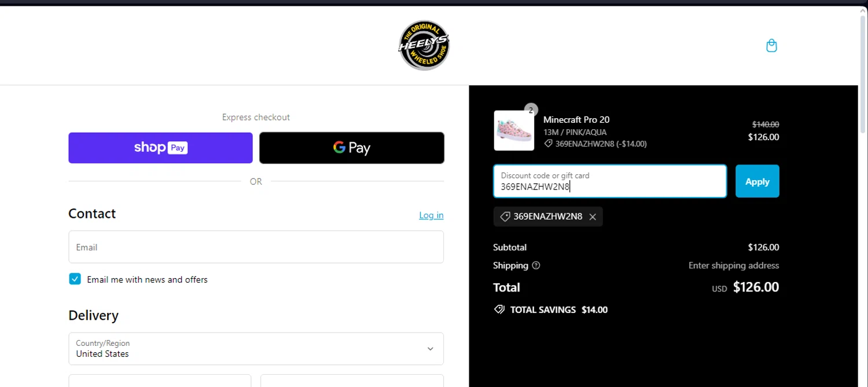This screenshot has width=868, height=387.
Task: Click the 13M / PINK/AQUA variant text
Action: (x=575, y=132)
